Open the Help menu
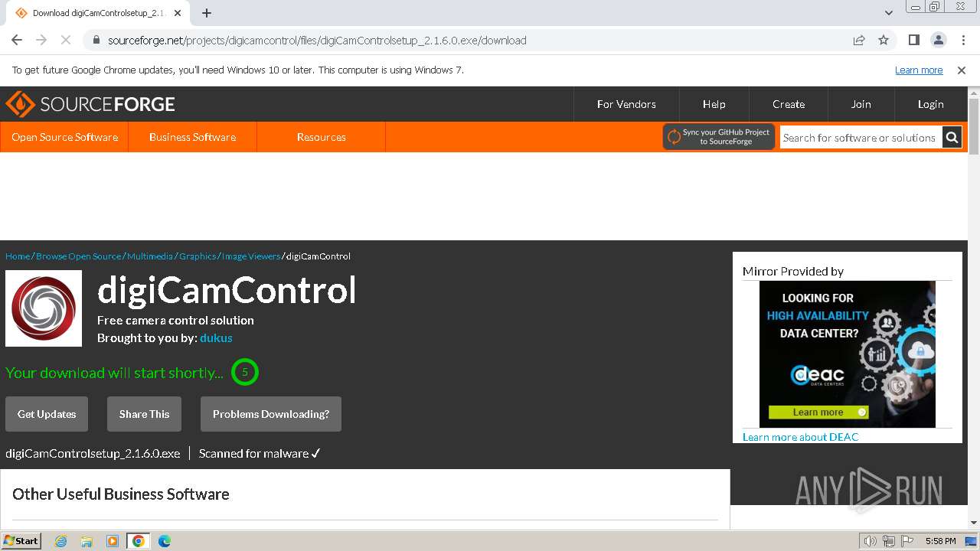980x551 pixels. (x=714, y=104)
